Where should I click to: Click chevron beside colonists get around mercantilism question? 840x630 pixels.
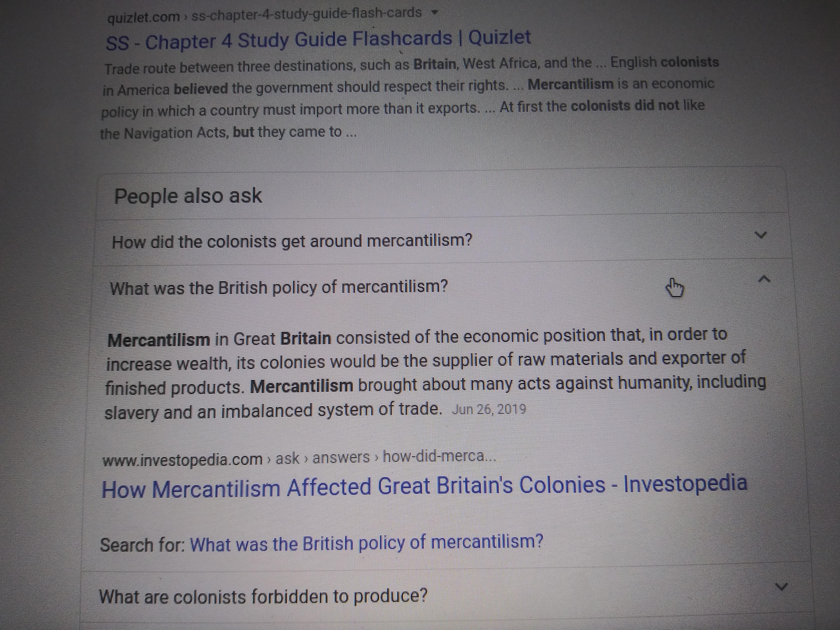tap(761, 235)
